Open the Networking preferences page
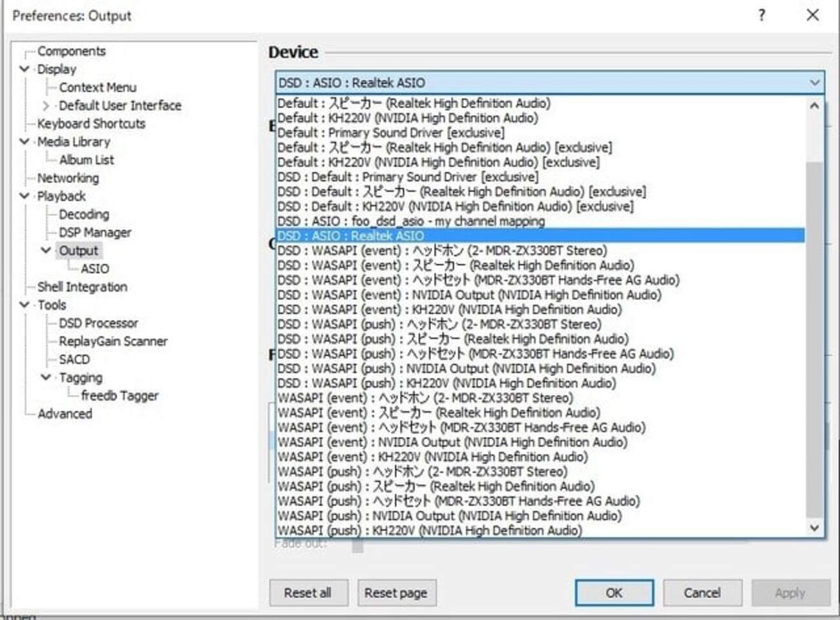Image resolution: width=840 pixels, height=620 pixels. [68, 177]
